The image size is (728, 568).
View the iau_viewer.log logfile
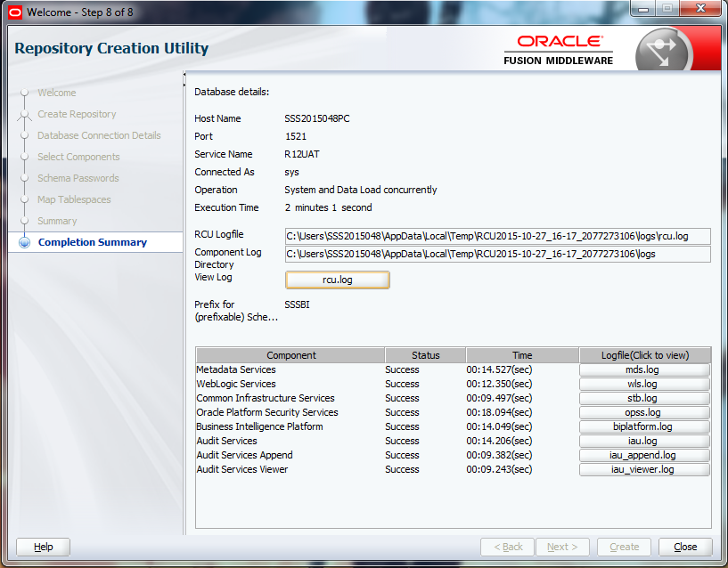click(644, 469)
